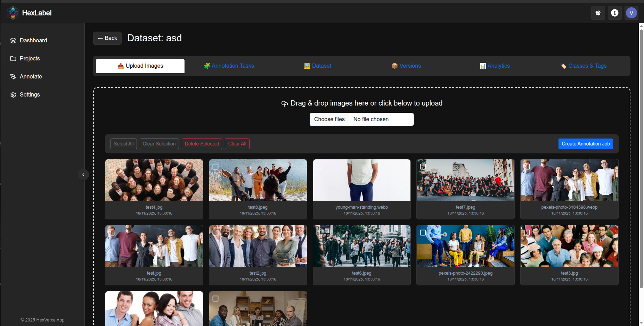The image size is (644, 326).
Task: Open the user avatar V menu
Action: pyautogui.click(x=631, y=13)
